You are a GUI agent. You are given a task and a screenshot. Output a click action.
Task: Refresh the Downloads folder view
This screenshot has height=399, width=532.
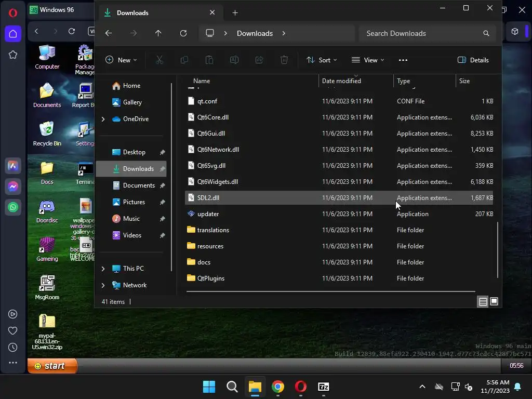183,33
